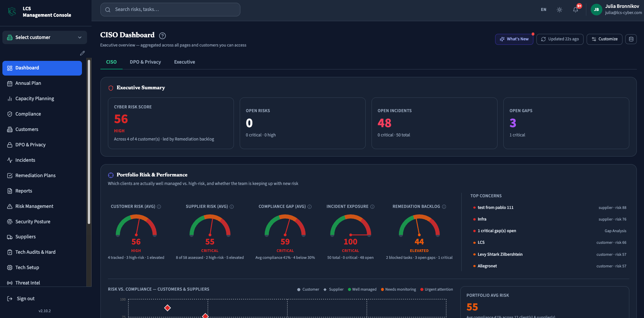
Task: Go to Capacity Planning
Action: [42, 98]
